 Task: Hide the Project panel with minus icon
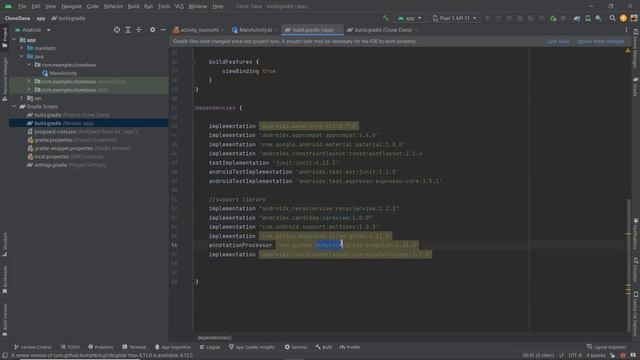[x=163, y=30]
